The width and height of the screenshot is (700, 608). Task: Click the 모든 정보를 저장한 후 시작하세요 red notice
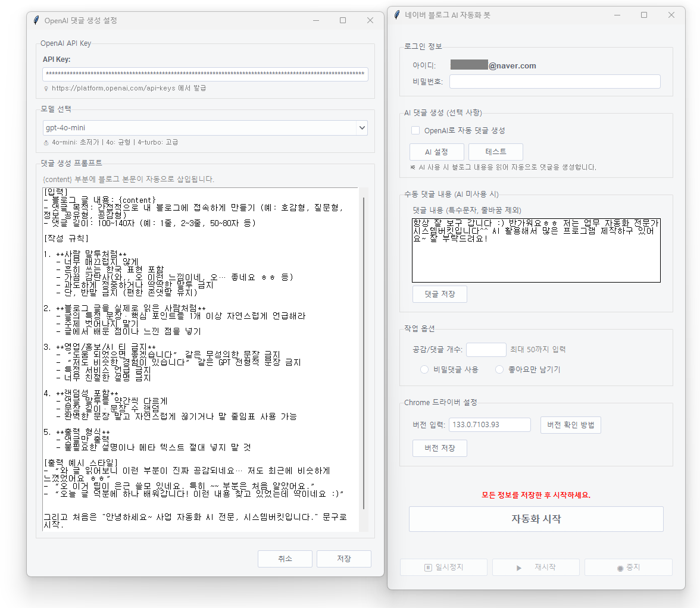(x=536, y=495)
